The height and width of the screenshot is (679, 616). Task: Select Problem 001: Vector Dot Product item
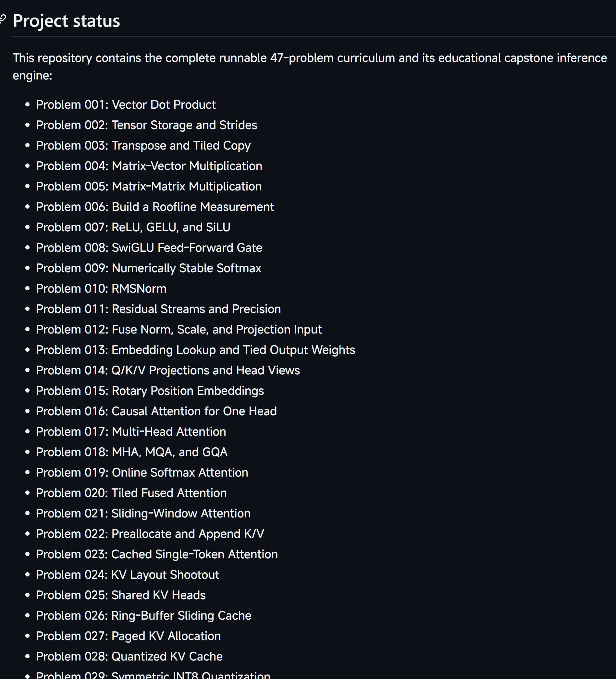[x=126, y=105]
